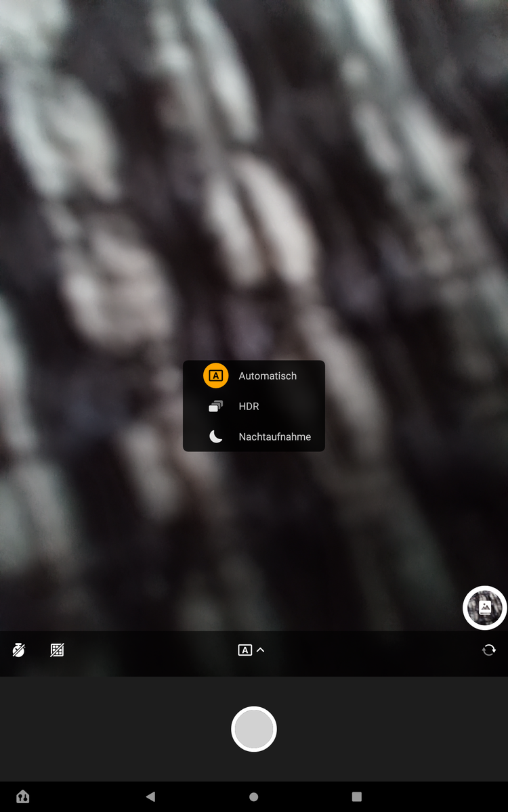The image size is (508, 812).
Task: Flip camera with the rotate icon
Action: coord(488,650)
